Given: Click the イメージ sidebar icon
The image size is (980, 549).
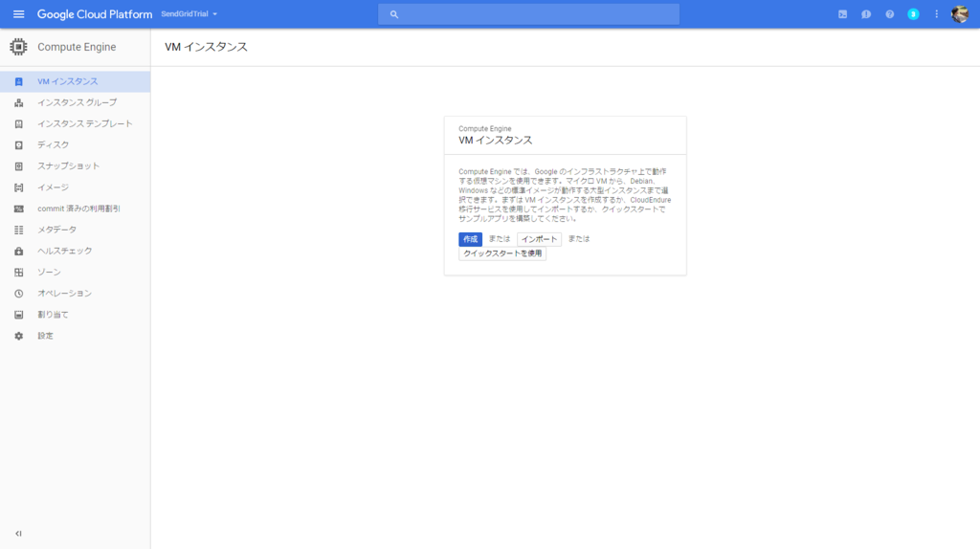Looking at the screenshot, I should [19, 187].
